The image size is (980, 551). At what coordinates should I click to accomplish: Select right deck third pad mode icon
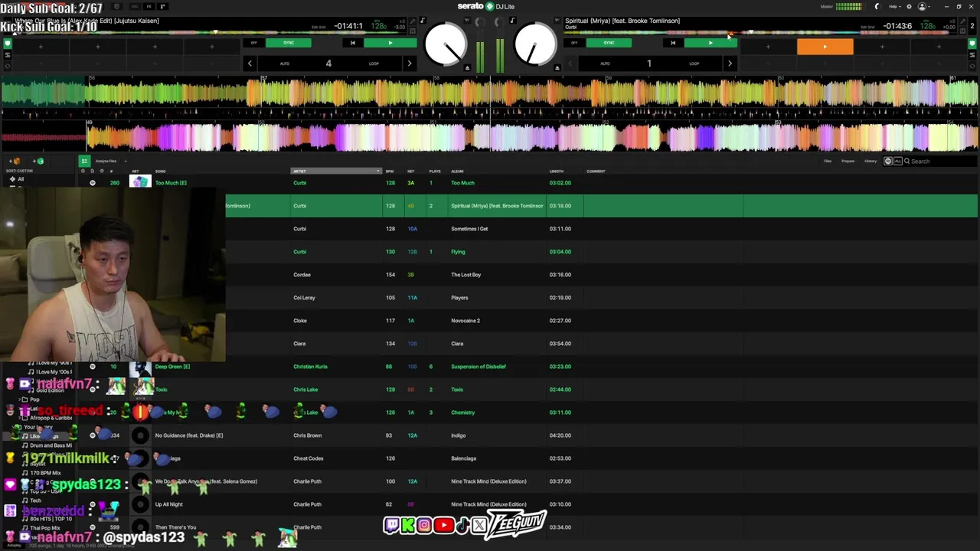972,66
